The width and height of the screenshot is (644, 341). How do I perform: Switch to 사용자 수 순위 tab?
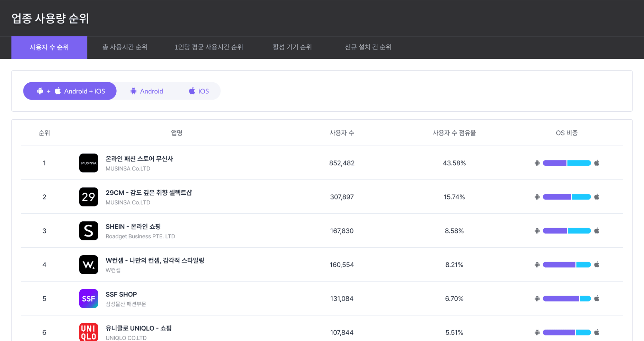[x=49, y=47]
